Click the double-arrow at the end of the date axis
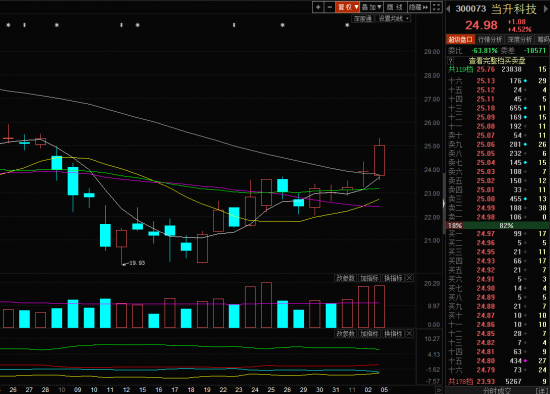Viewport: 550px width, 394px height. pos(438,390)
